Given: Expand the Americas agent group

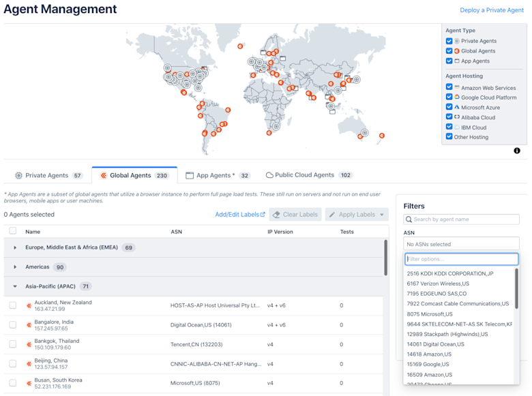Looking at the screenshot, I should (x=15, y=267).
